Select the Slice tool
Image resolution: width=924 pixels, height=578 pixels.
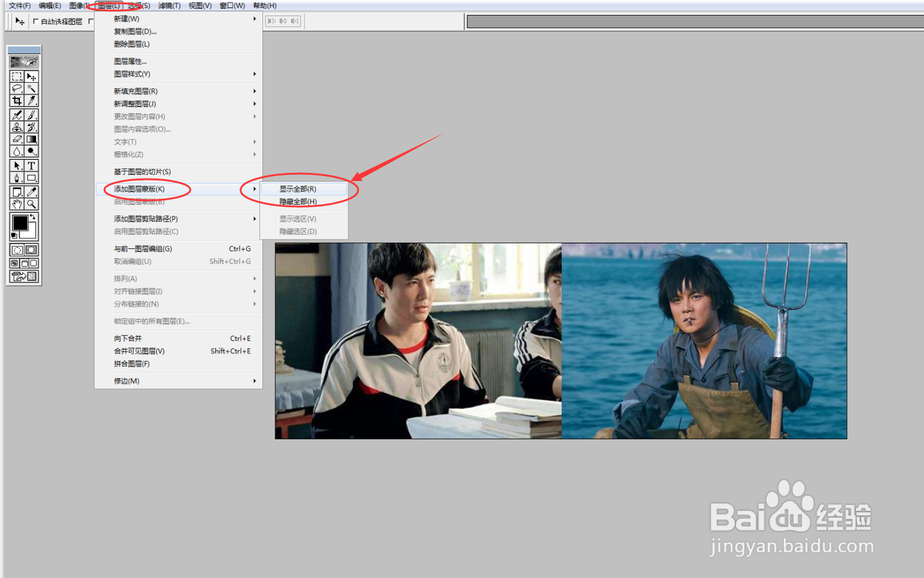click(31, 101)
